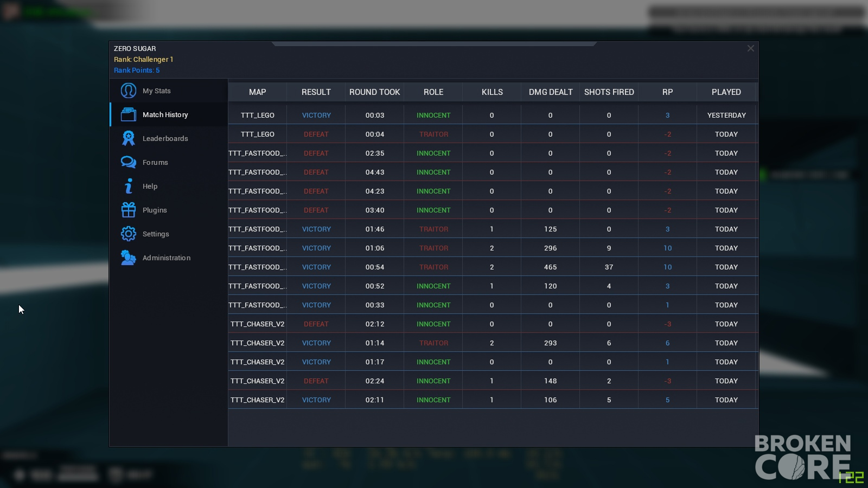The image size is (868, 488).
Task: Sort by the PLAYED column header
Action: tap(726, 92)
